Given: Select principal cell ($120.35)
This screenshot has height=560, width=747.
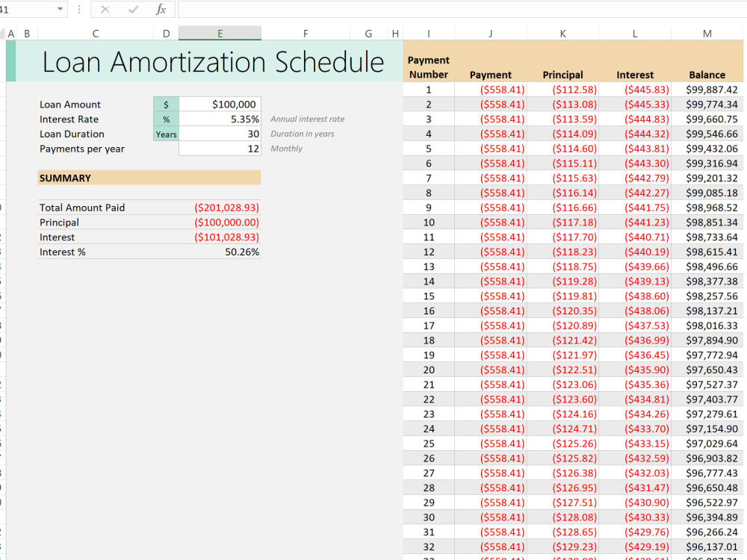Looking at the screenshot, I should tap(562, 311).
